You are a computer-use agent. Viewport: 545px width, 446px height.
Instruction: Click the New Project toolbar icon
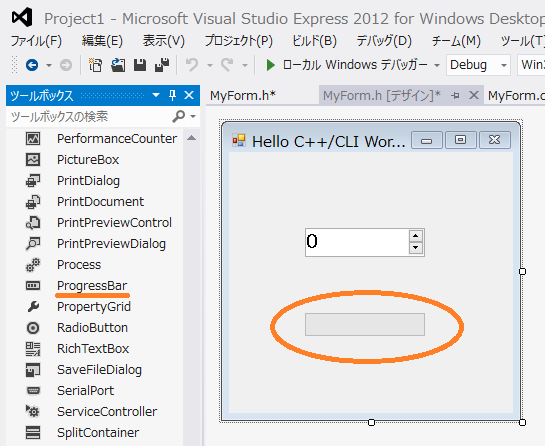(95, 65)
